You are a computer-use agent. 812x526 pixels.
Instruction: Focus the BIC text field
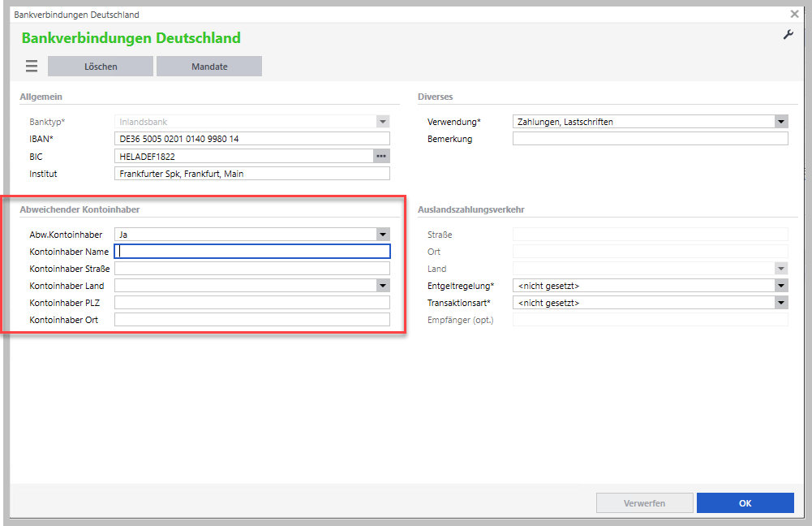pyautogui.click(x=243, y=156)
